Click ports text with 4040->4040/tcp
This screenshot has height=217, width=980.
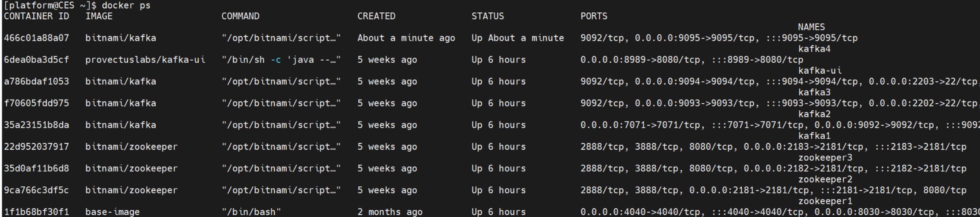[x=780, y=212]
